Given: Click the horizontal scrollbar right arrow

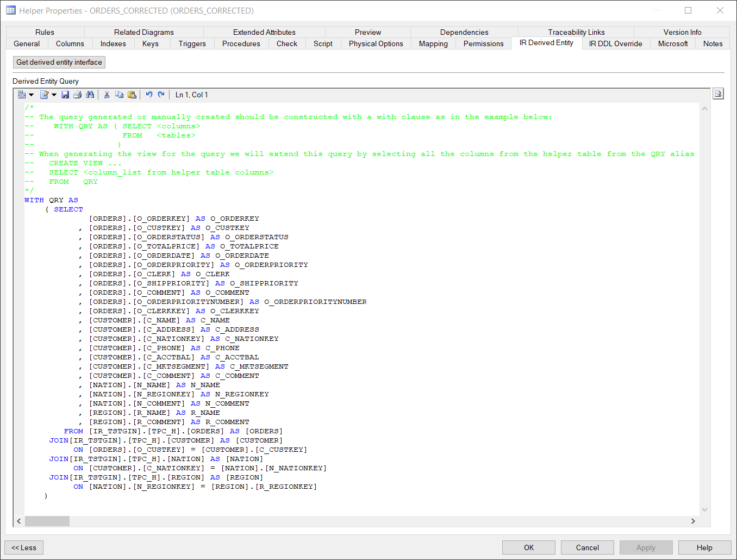Looking at the screenshot, I should point(693,521).
